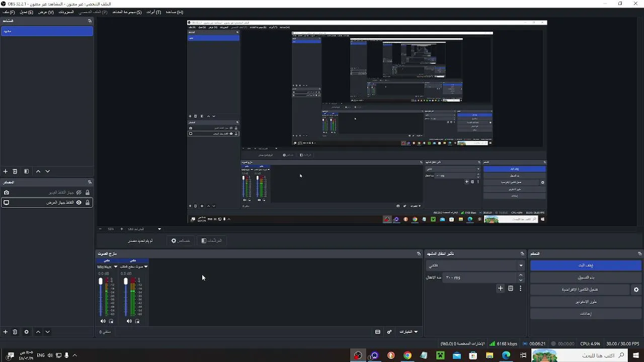Screen dimensions: 644x362
Task: Click the 300 ms transition duration field
Action: 480,278
